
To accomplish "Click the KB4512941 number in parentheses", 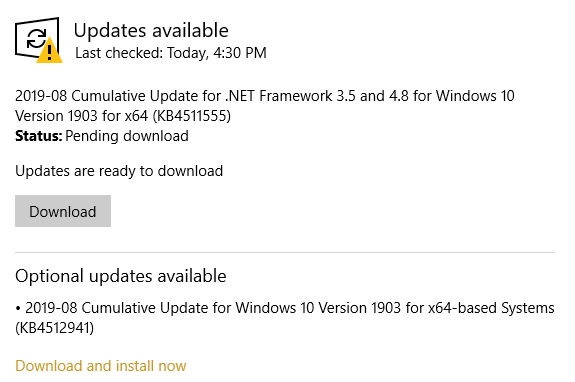I will click(x=55, y=328).
